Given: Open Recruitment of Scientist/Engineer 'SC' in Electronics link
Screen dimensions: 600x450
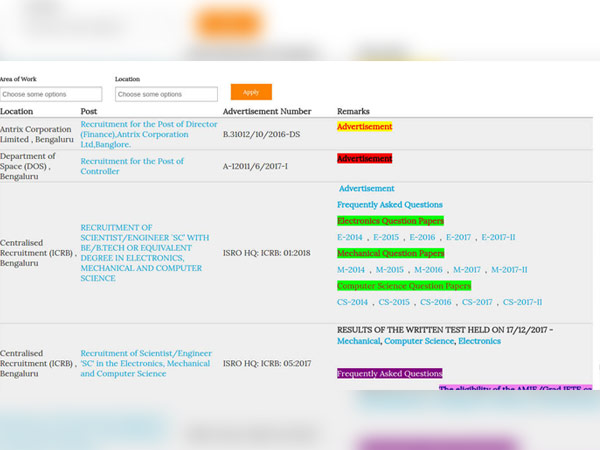Looking at the screenshot, I should click(x=146, y=364).
